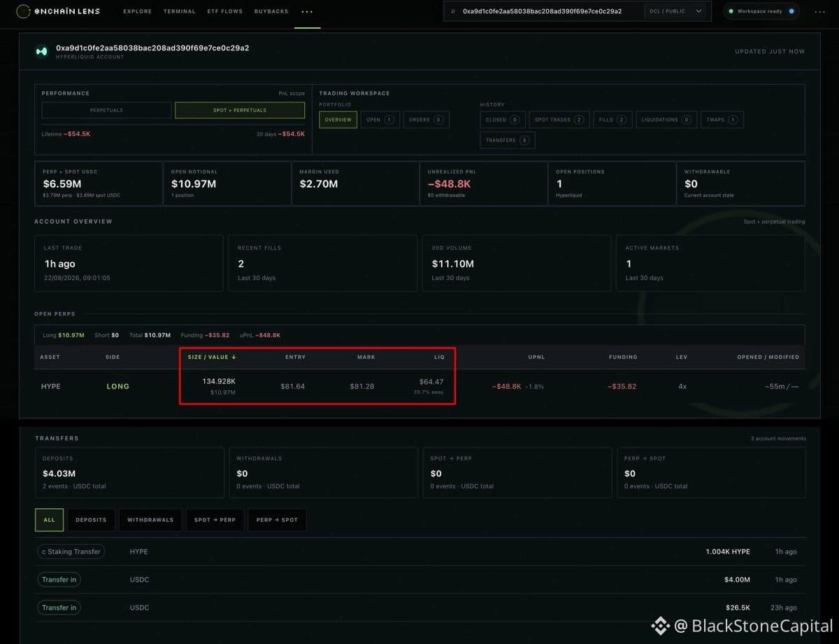The image size is (839, 644).
Task: Click the Entry column header
Action: pos(295,357)
